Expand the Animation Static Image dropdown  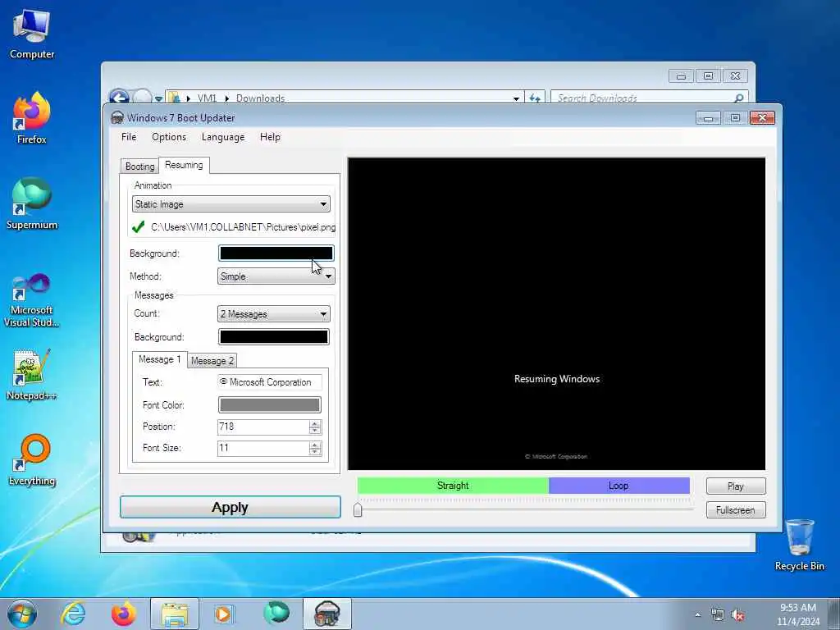(x=231, y=204)
